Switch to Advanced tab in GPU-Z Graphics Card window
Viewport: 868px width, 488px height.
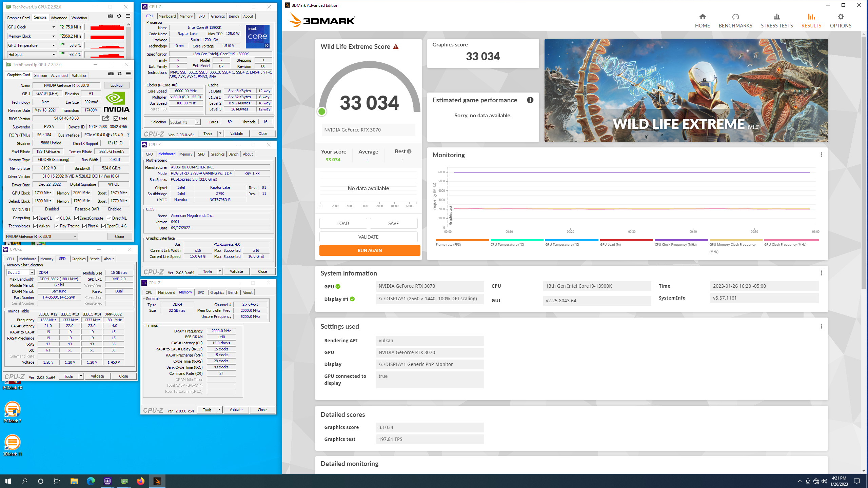coord(59,76)
